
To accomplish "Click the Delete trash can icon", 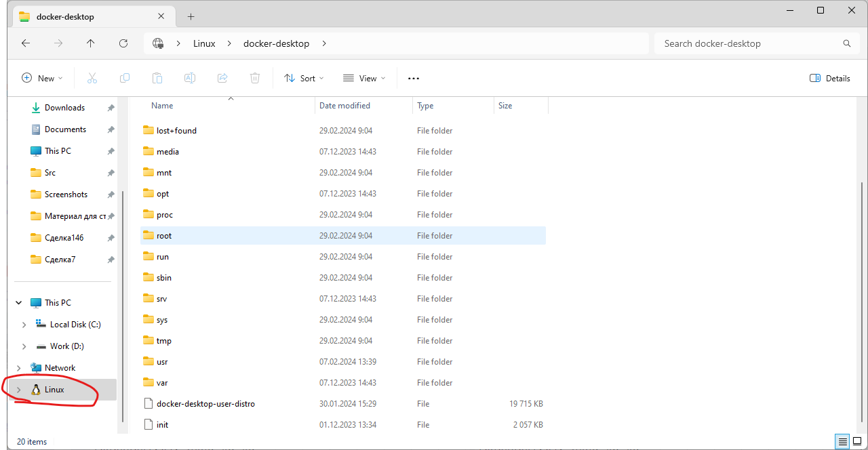I will [255, 78].
